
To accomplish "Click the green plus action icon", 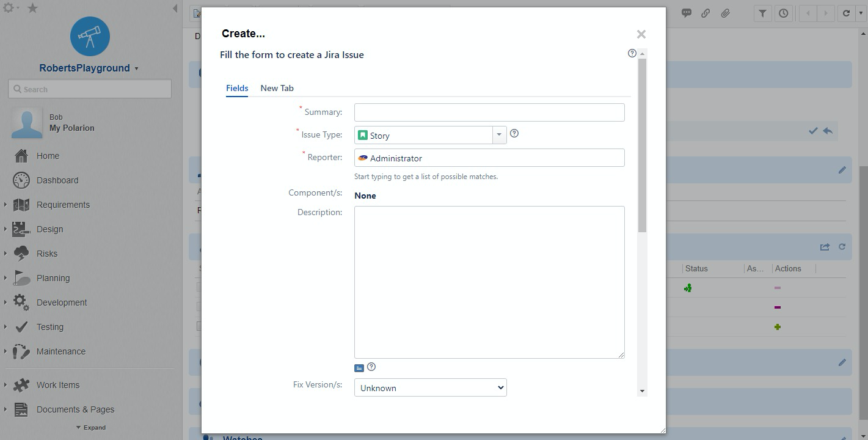I will click(778, 327).
